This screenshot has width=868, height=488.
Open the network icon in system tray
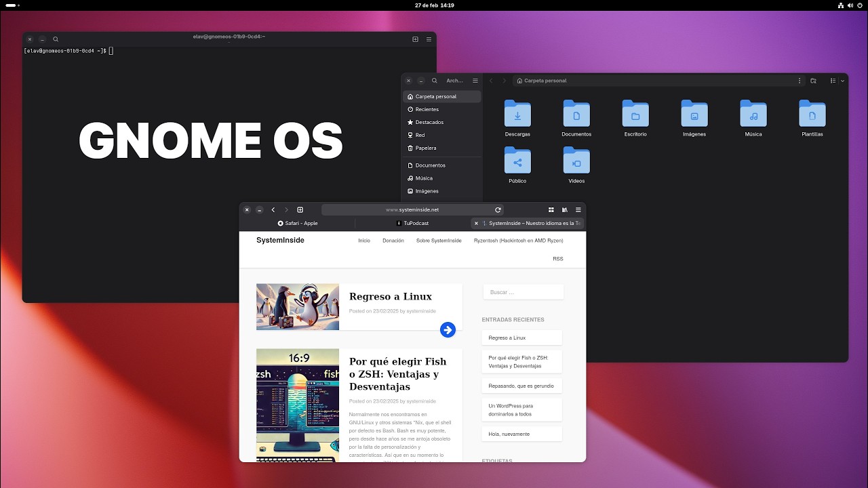click(x=840, y=5)
